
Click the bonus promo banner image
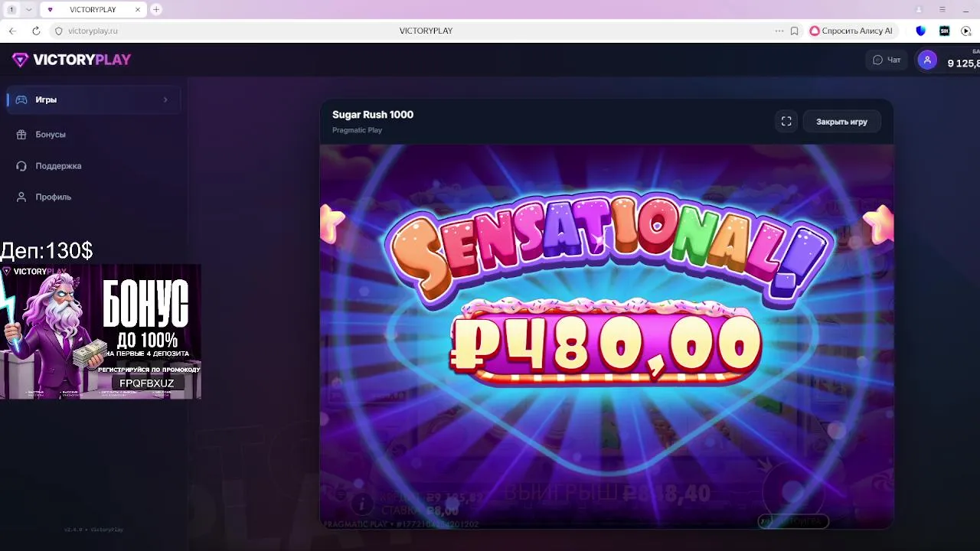point(100,331)
